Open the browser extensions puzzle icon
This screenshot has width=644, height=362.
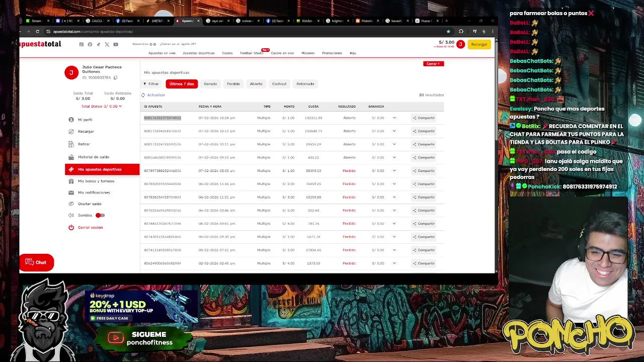461,31
